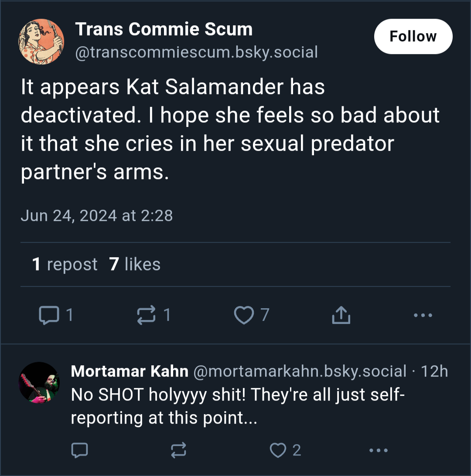This screenshot has height=476, width=471.
Task: Open more options on Mortamar Kahn's reply
Action: point(379,450)
